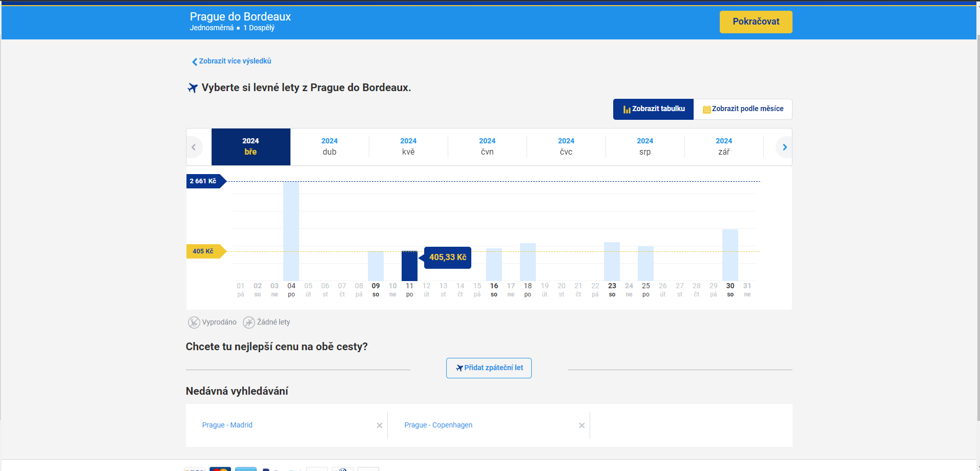Click the Žádné lety legend icon
Screen dimensions: 980x471
coord(249,322)
